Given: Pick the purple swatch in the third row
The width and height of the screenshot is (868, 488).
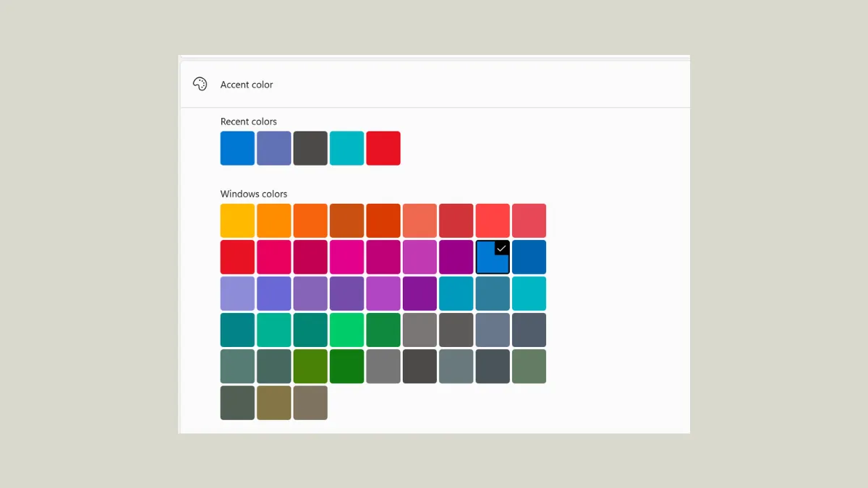Looking at the screenshot, I should [x=420, y=293].
